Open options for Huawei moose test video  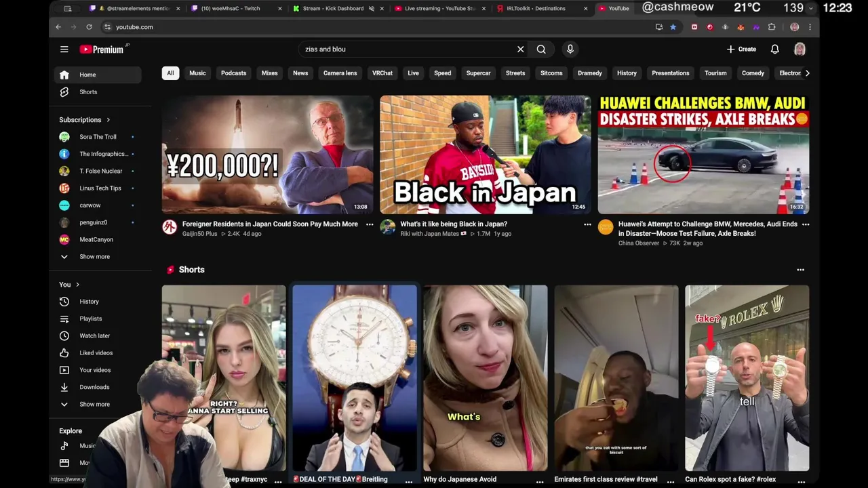pos(806,224)
